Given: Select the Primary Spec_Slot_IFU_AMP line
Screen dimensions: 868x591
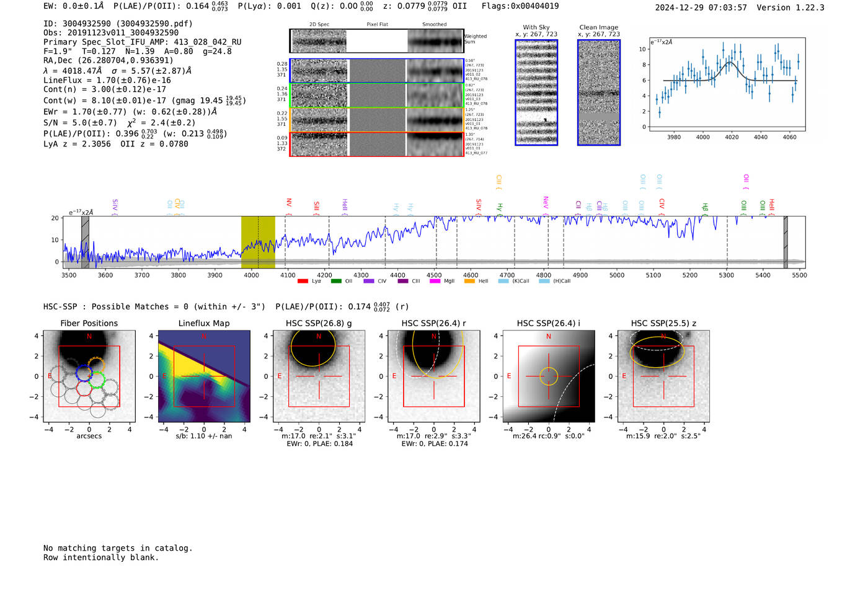Looking at the screenshot, I should (x=143, y=42).
